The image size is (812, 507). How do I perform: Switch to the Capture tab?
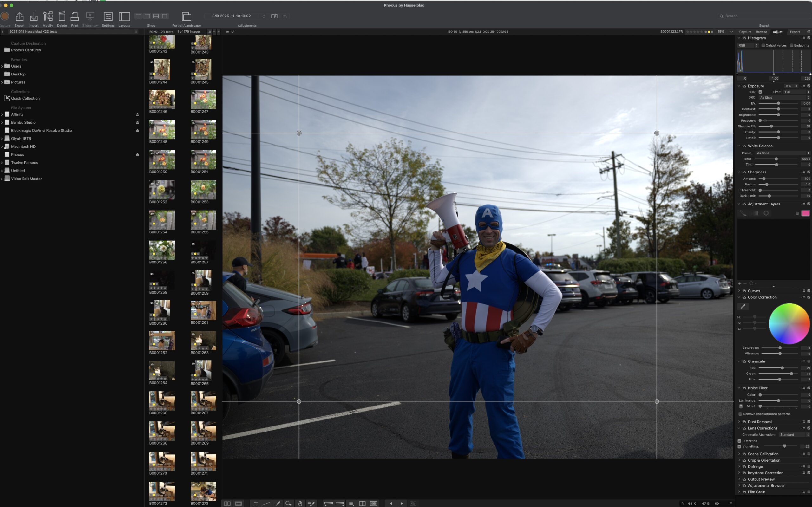[x=745, y=32]
